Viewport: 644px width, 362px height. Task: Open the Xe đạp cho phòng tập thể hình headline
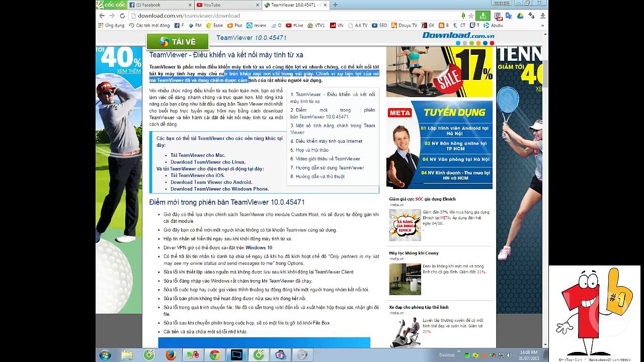point(419,307)
